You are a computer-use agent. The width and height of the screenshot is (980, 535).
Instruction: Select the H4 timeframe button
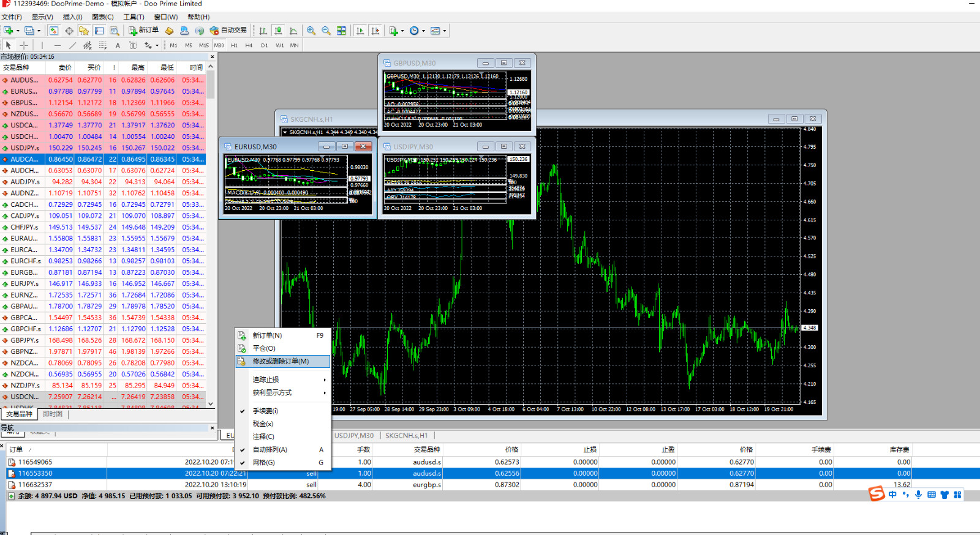pyautogui.click(x=249, y=45)
